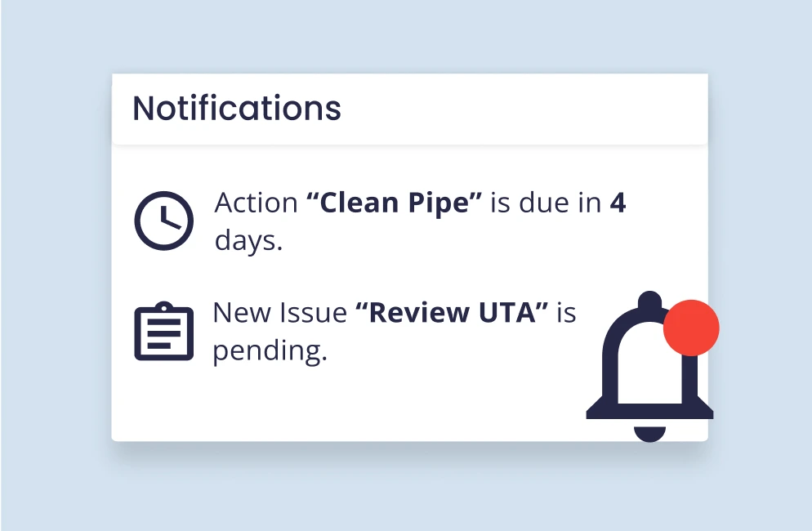Select the "New Issue" text label
Screen dimensions: 812x531
(279, 312)
